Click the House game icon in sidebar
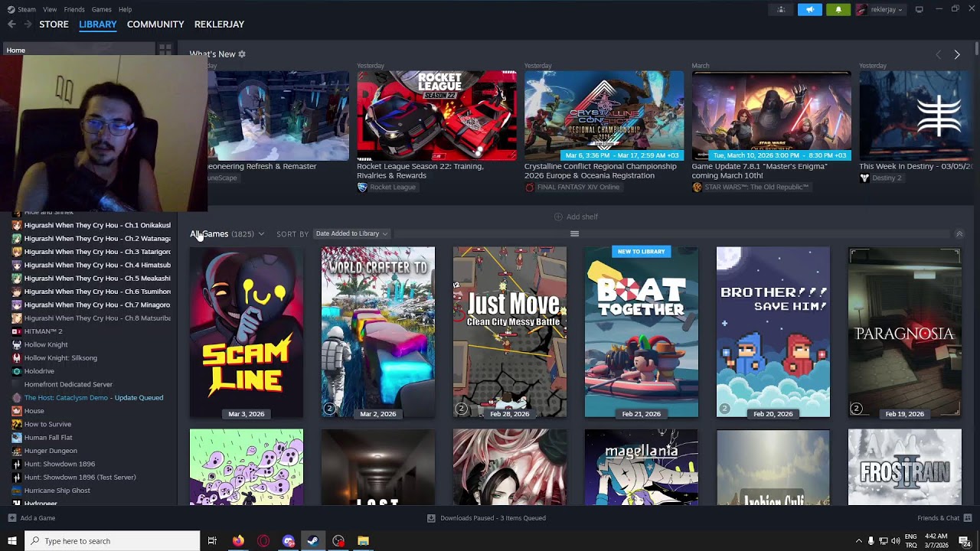The height and width of the screenshot is (551, 980). click(x=17, y=411)
